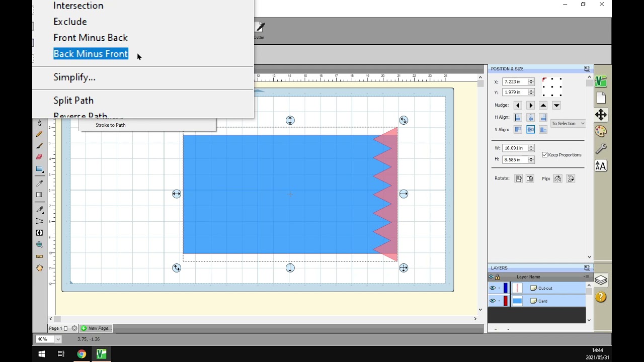Align selection to horizontal center
Image resolution: width=644 pixels, height=362 pixels.
click(530, 117)
